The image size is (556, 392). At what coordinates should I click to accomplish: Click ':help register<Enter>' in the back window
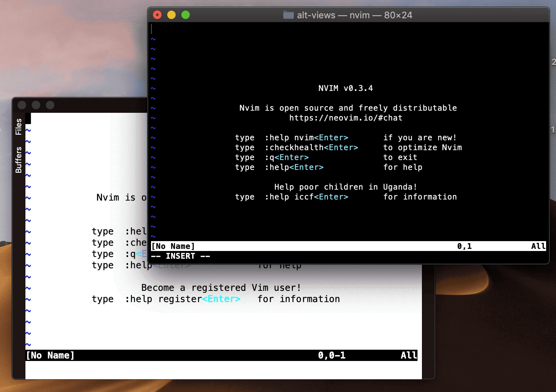(x=183, y=299)
